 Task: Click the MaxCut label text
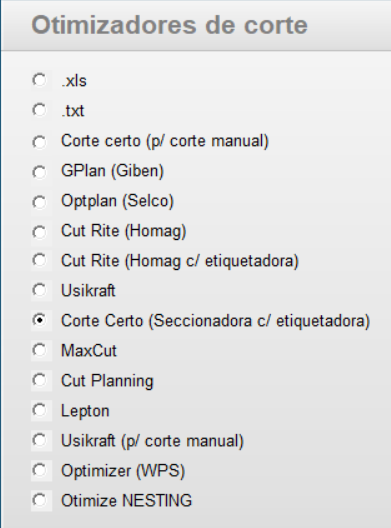click(x=89, y=351)
